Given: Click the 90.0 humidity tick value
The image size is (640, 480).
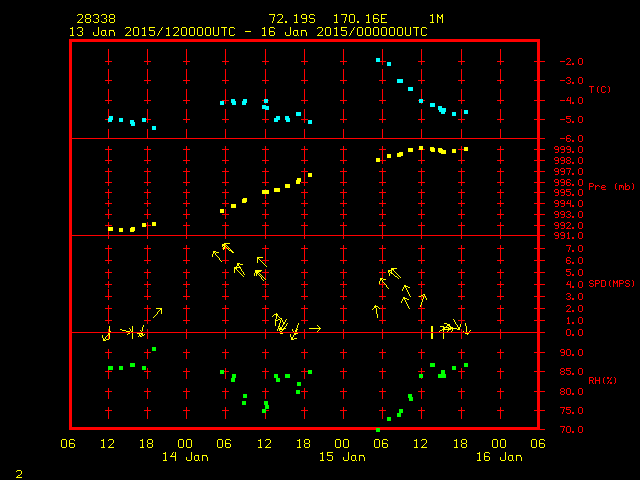Looking at the screenshot, I should [x=566, y=353].
